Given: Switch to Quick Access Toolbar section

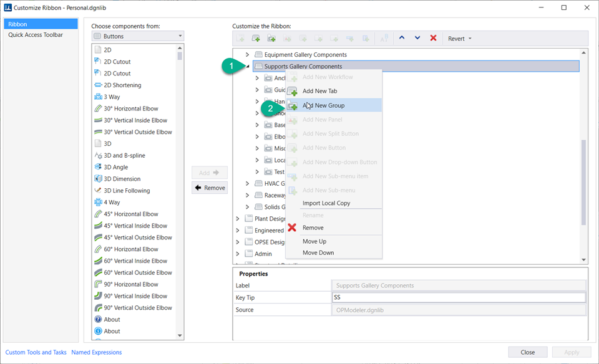Looking at the screenshot, I should (36, 35).
